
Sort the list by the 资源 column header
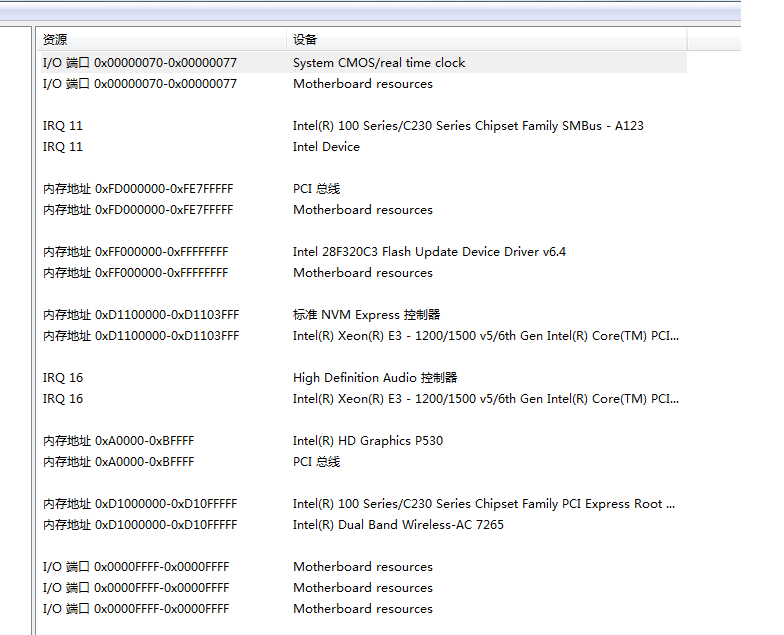click(x=162, y=40)
